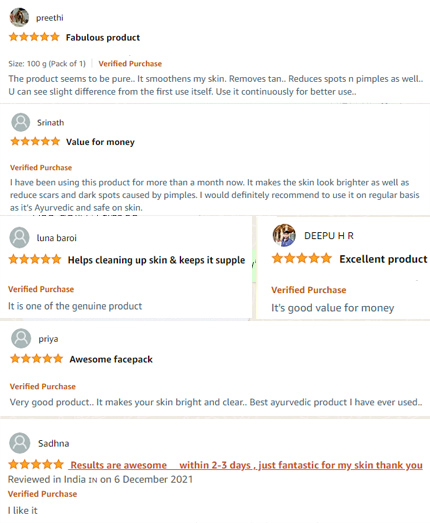Click five-star rating on Fabulous product review
This screenshot has width=430, height=523.
pos(34,37)
